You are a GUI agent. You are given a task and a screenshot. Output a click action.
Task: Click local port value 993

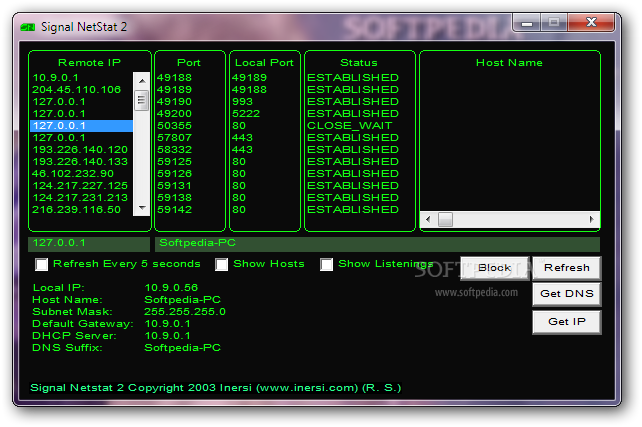click(x=242, y=102)
